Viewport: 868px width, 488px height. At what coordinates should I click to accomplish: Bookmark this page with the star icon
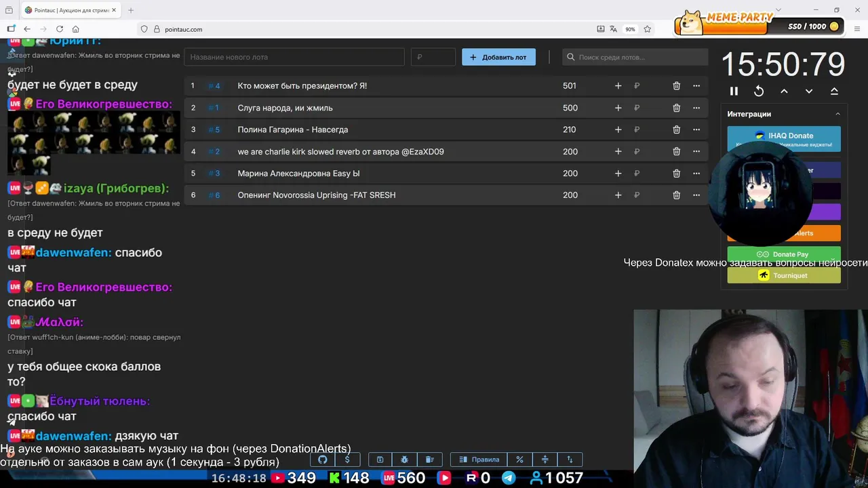648,29
